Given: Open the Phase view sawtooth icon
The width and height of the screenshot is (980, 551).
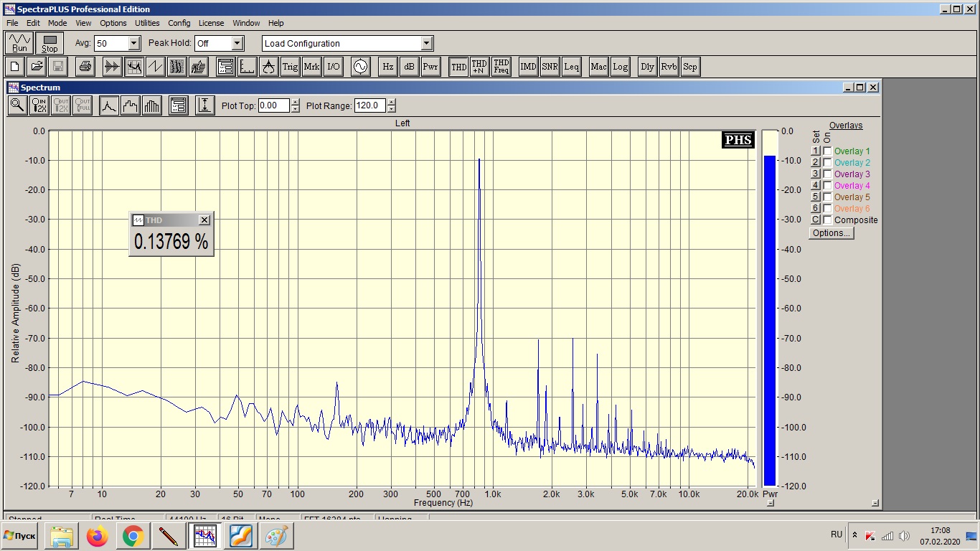Looking at the screenshot, I should click(x=156, y=67).
